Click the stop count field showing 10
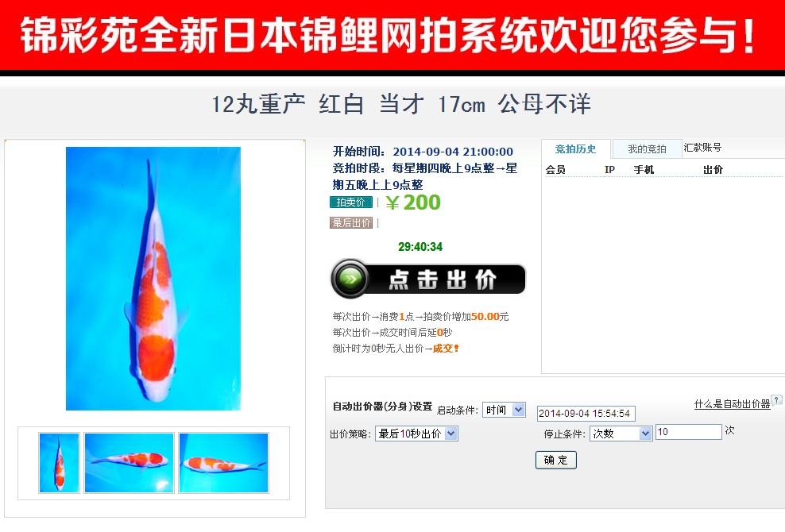The width and height of the screenshot is (785, 532). pyautogui.click(x=689, y=432)
